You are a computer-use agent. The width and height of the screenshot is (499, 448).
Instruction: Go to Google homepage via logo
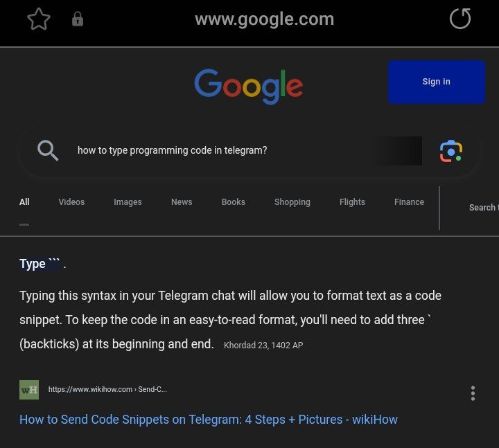(249, 86)
